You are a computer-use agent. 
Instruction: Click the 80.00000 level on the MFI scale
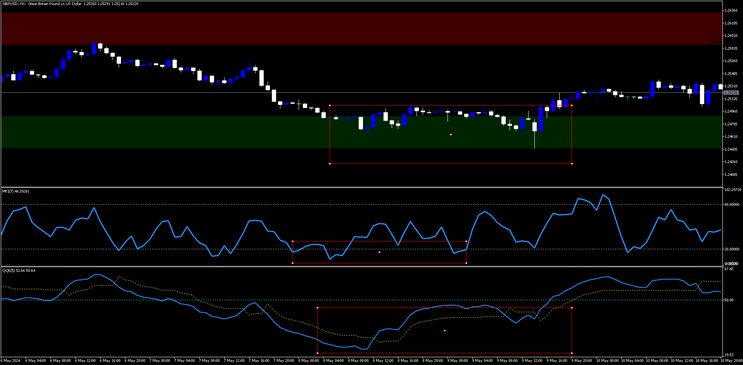(x=733, y=204)
